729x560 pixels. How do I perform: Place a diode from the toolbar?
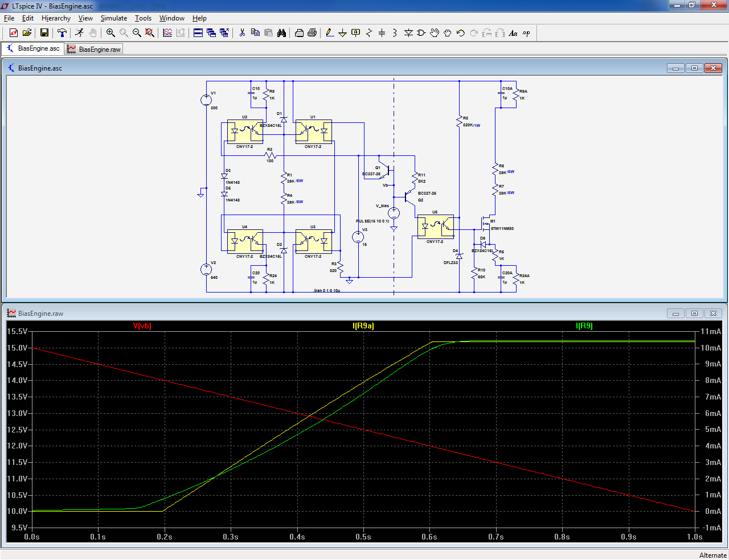[408, 33]
